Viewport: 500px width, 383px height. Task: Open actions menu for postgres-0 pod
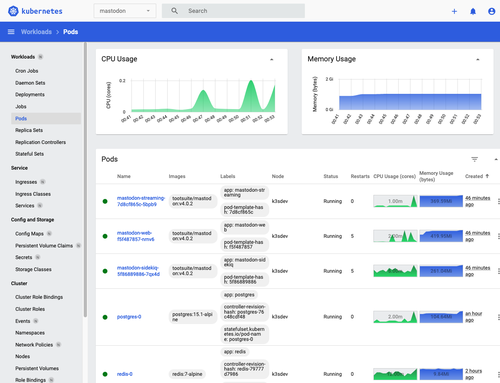pyautogui.click(x=498, y=317)
